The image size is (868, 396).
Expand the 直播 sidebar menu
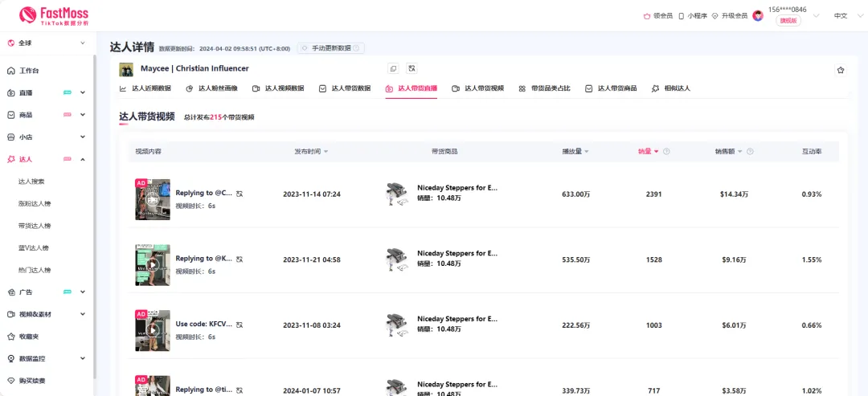pyautogui.click(x=83, y=93)
